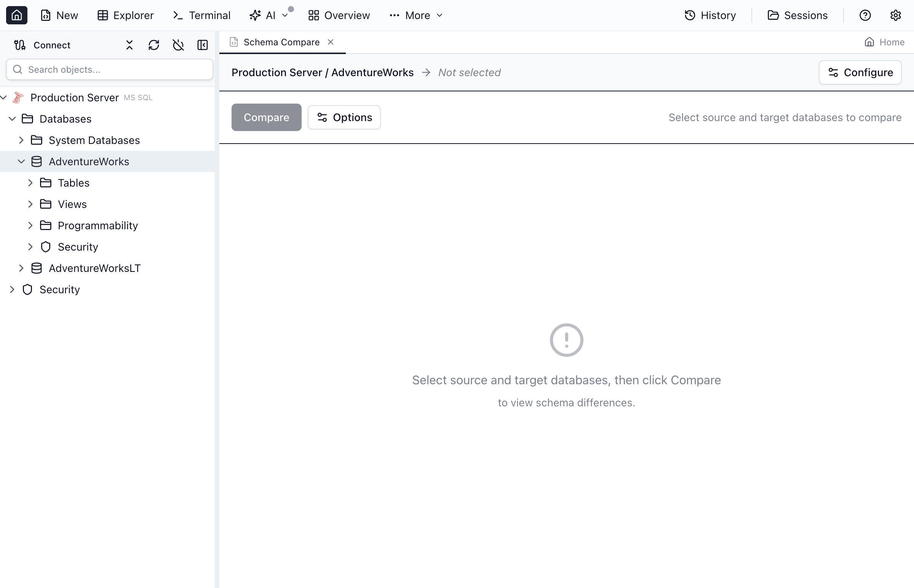Toggle the sidebar panel collapse icon
The width and height of the screenshot is (914, 588).
pyautogui.click(x=202, y=45)
